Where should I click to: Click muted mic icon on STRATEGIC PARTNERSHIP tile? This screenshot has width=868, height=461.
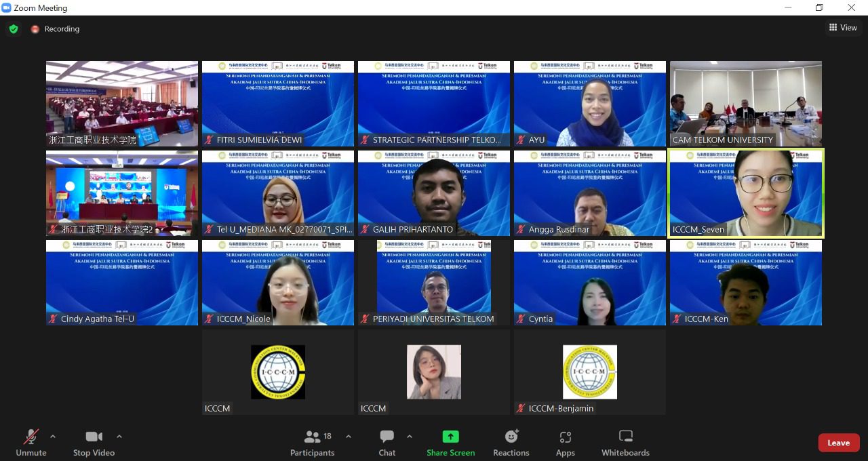[366, 140]
